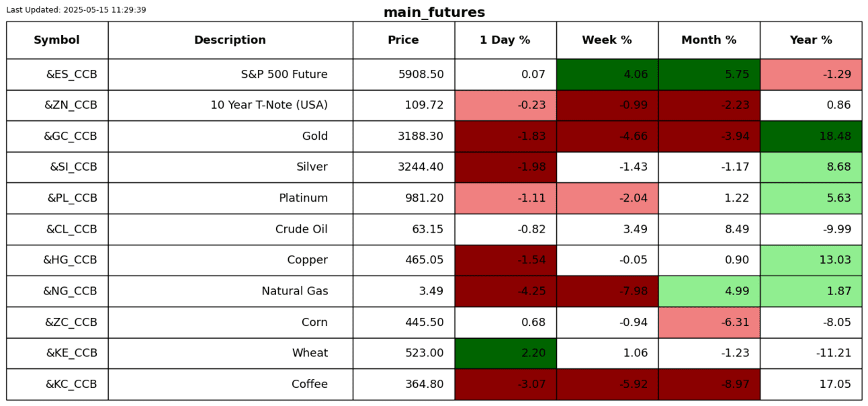Click the Price column header
Viewport: 868px width, 406px height.
pos(403,40)
